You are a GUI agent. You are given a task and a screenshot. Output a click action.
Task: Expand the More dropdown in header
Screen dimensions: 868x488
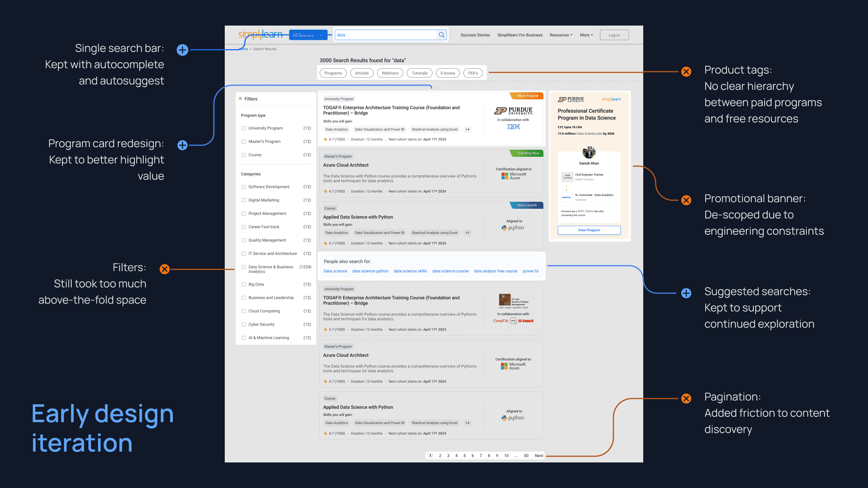pos(586,35)
